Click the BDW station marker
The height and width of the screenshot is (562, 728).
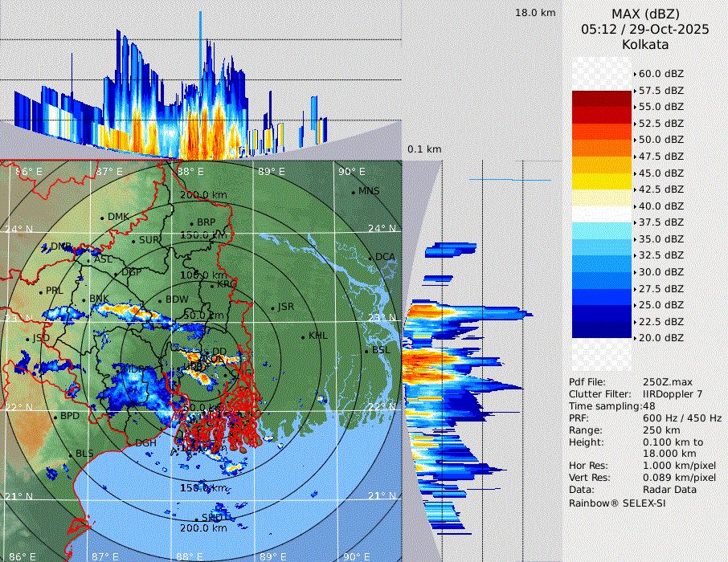[160, 300]
